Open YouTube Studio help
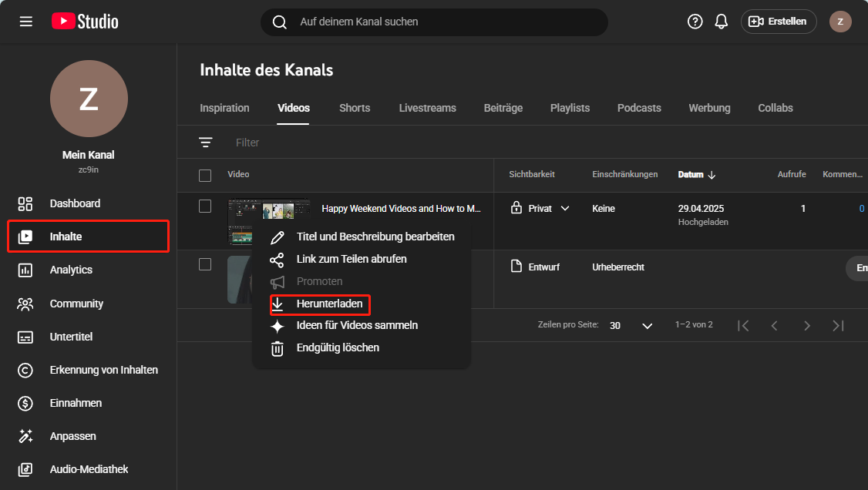This screenshot has width=868, height=490. tap(695, 22)
